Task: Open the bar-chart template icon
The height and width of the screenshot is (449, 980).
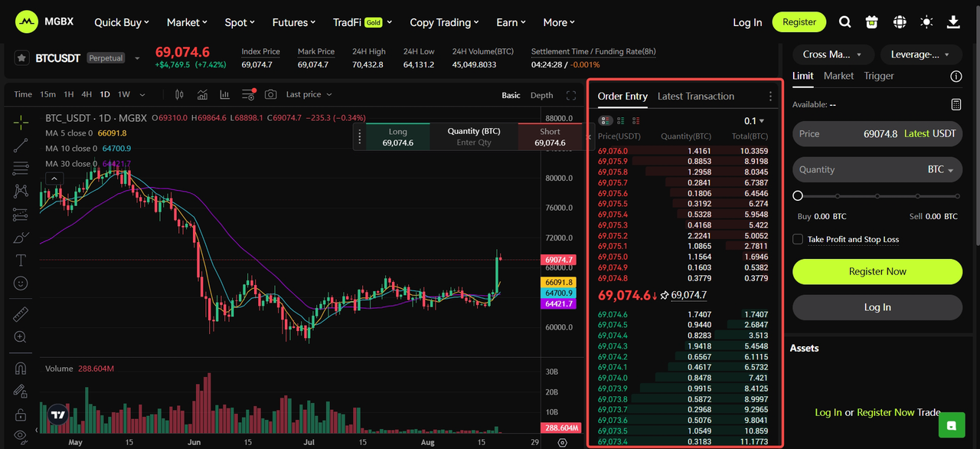Action: click(224, 94)
